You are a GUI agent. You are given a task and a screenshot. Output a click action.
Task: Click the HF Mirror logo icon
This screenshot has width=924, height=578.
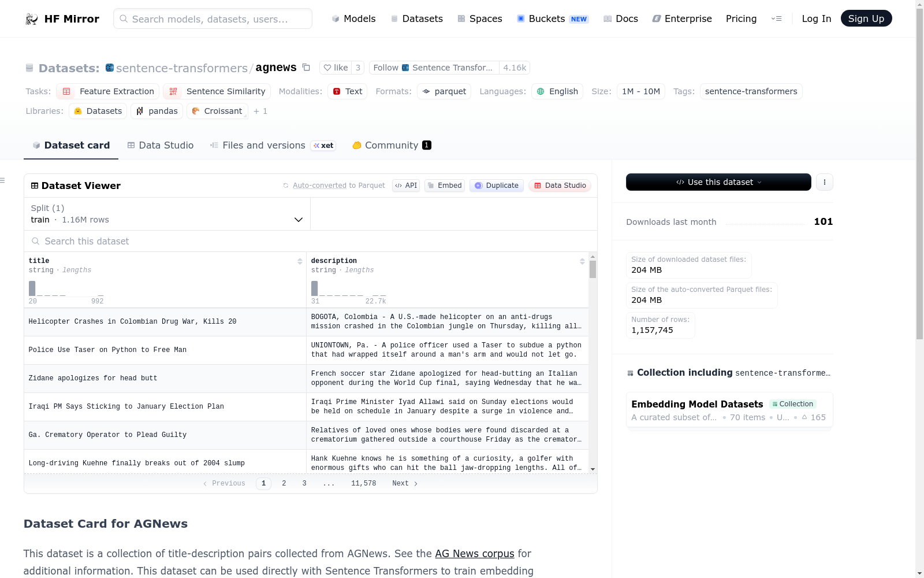coord(32,19)
